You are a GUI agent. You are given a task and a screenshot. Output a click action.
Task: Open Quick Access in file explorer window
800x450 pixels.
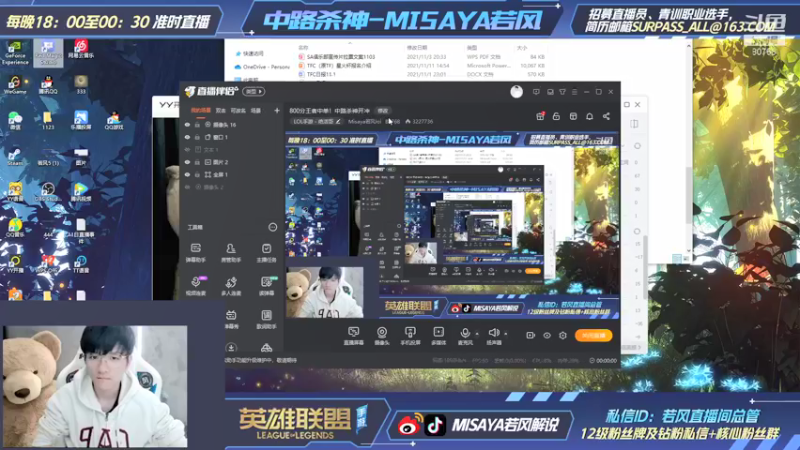pyautogui.click(x=249, y=54)
